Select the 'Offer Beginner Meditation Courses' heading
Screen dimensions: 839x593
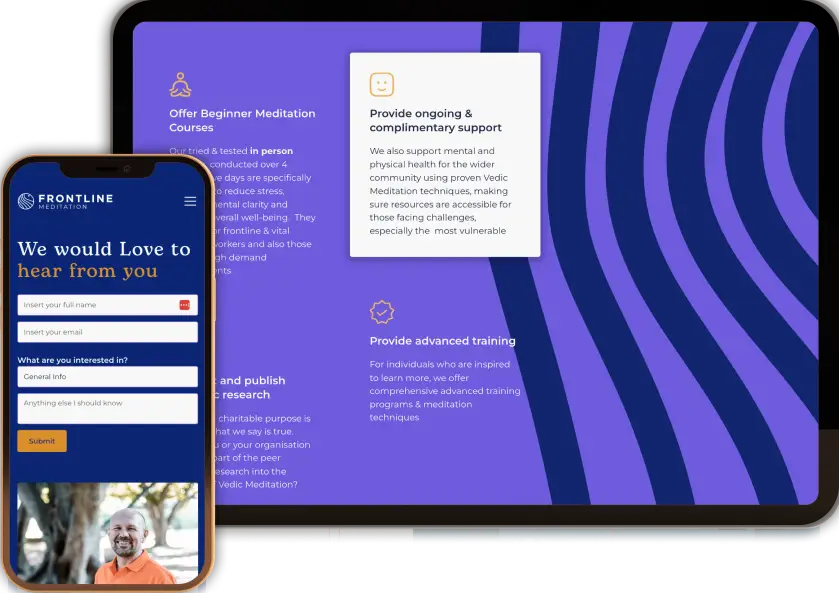242,120
